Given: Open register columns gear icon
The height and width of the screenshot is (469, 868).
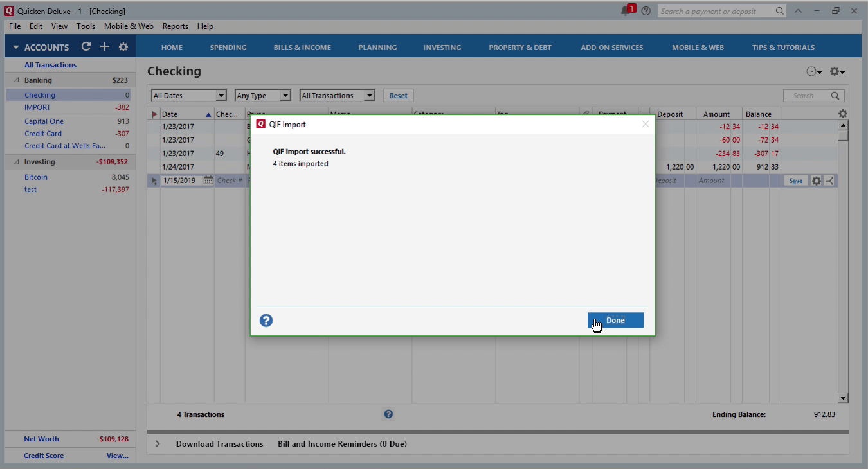Looking at the screenshot, I should (843, 114).
